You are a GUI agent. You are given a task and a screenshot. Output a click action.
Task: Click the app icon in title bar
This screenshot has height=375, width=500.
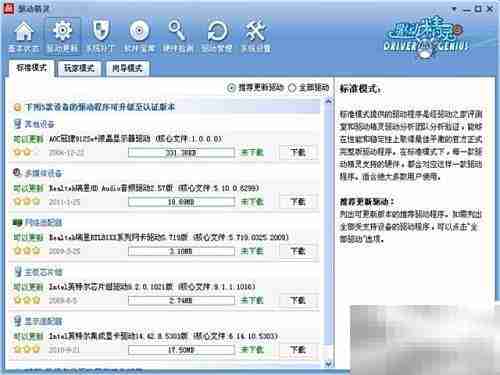pos(8,8)
